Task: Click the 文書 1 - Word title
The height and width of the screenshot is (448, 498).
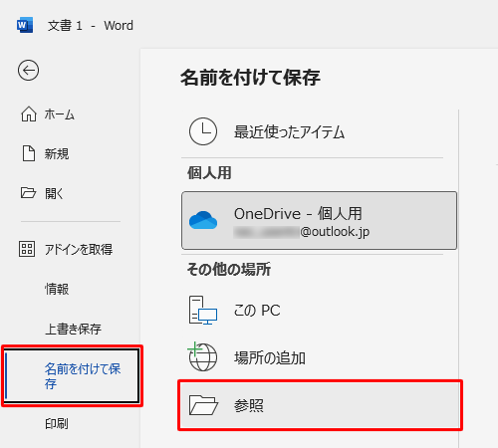Action: point(91,26)
